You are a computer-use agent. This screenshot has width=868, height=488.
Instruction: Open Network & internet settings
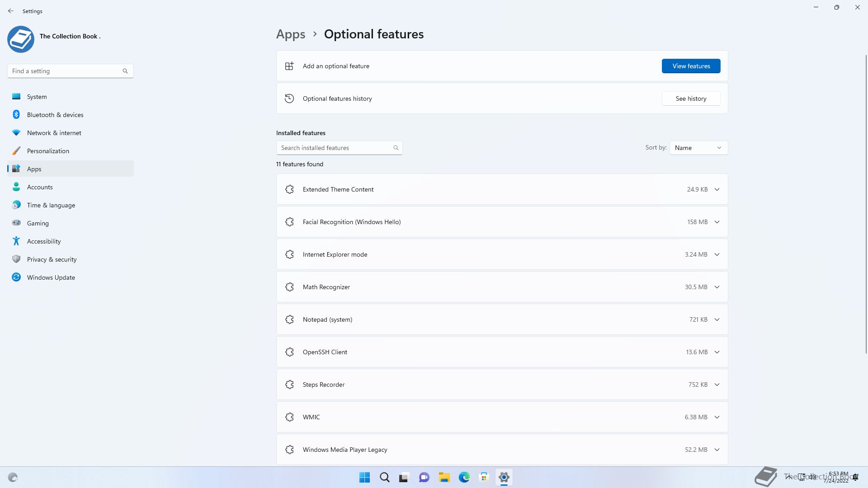(71, 133)
